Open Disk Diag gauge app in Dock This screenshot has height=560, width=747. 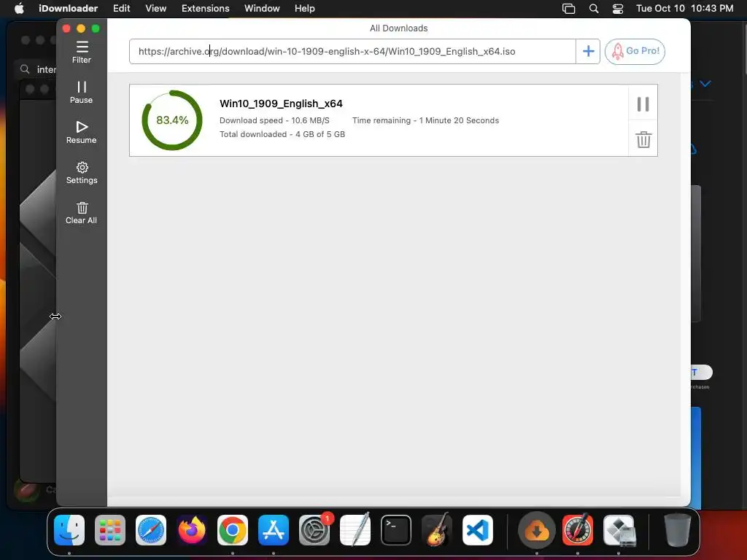pos(578,529)
